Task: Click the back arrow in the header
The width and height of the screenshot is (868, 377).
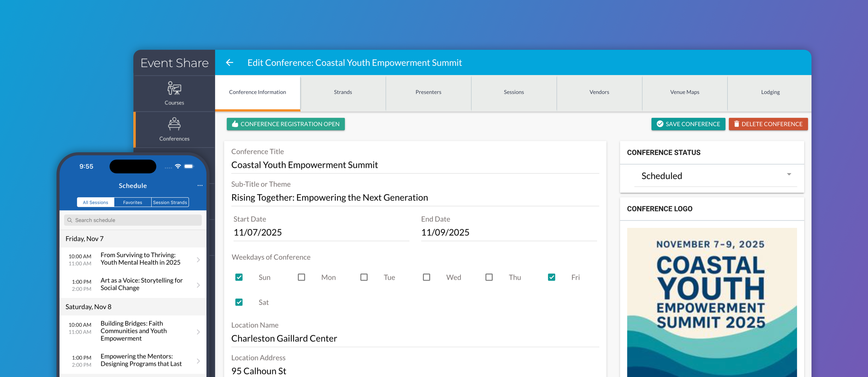Action: click(229, 63)
